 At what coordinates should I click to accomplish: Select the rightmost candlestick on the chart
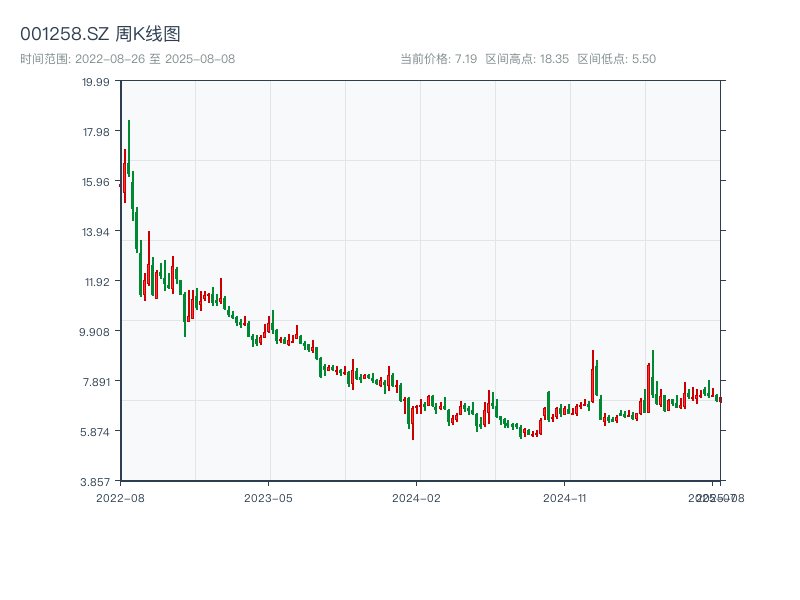(721, 398)
